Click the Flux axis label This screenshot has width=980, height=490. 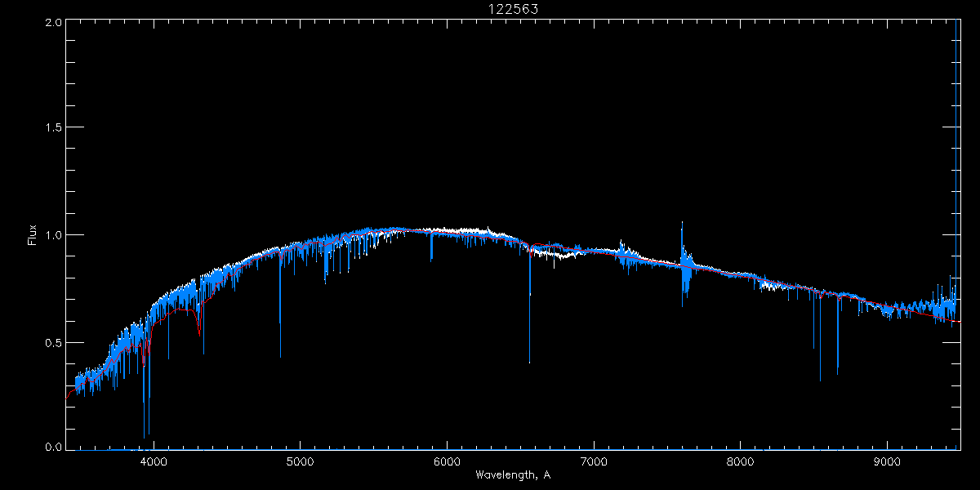[33, 234]
